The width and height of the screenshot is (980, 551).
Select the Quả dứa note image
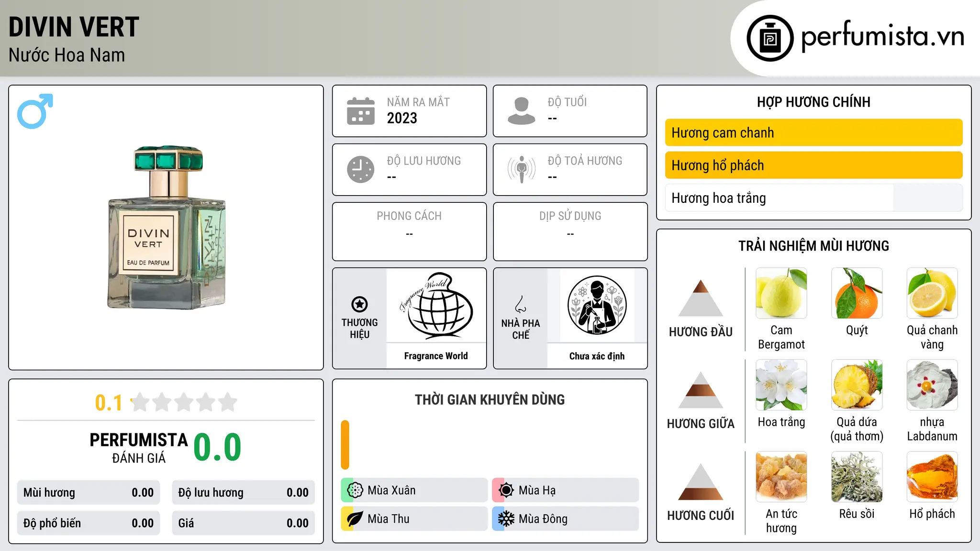pyautogui.click(x=857, y=385)
